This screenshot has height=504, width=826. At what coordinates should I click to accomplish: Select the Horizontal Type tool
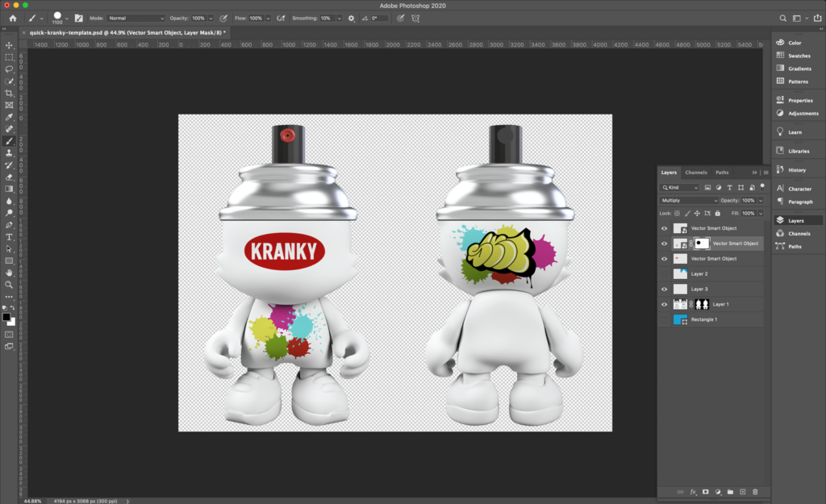[x=9, y=237]
